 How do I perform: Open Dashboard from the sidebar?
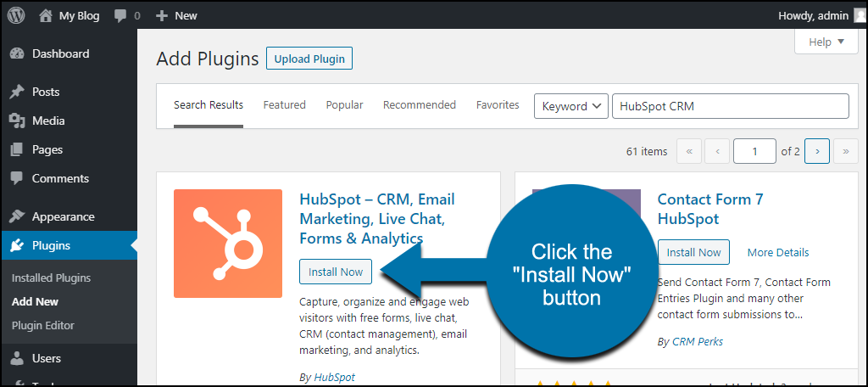(60, 53)
